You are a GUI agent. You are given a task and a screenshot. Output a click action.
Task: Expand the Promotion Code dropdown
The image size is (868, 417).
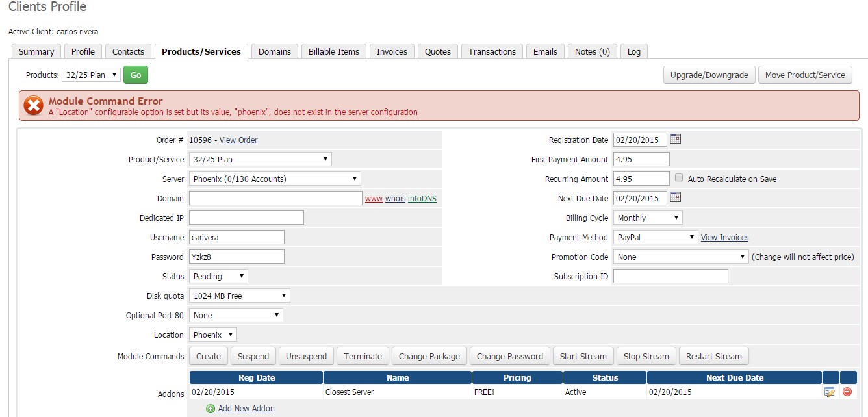(x=681, y=257)
